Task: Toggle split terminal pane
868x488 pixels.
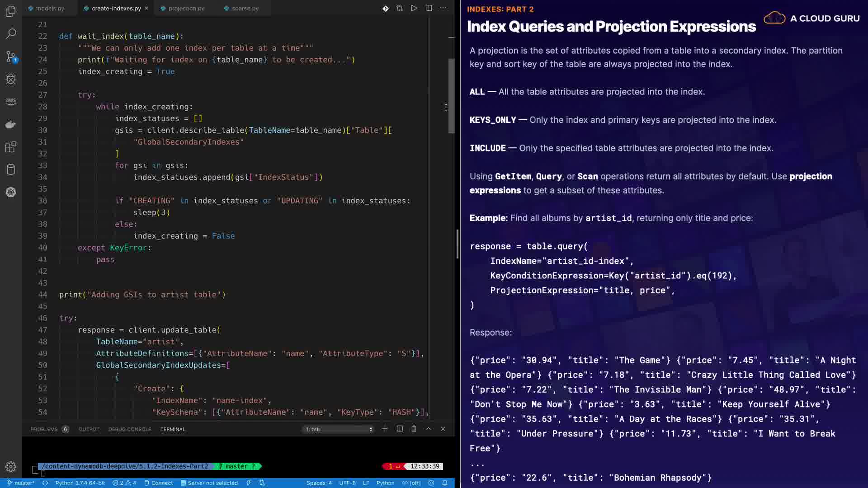Action: coord(400,429)
